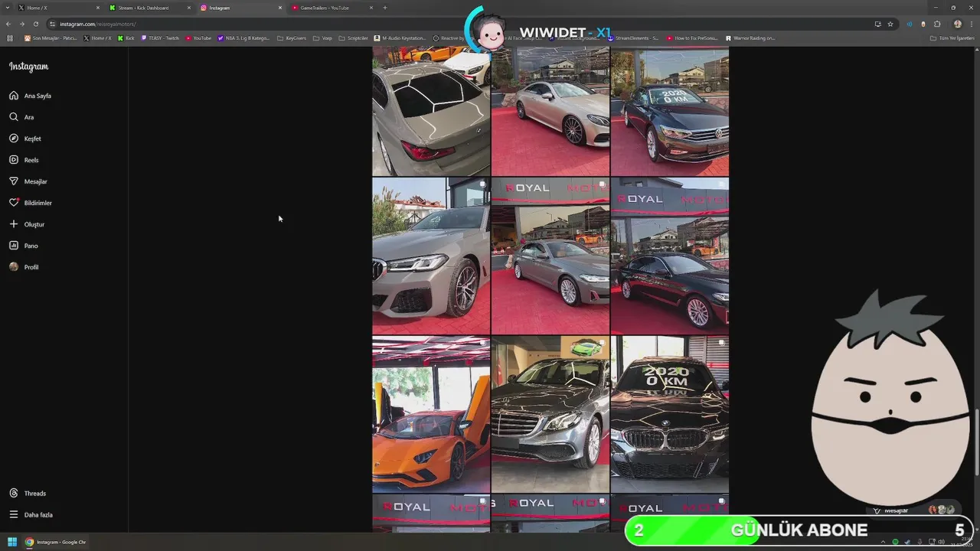Open the champagne Mercedes coupe post
Image resolution: width=980 pixels, height=551 pixels.
(550, 112)
